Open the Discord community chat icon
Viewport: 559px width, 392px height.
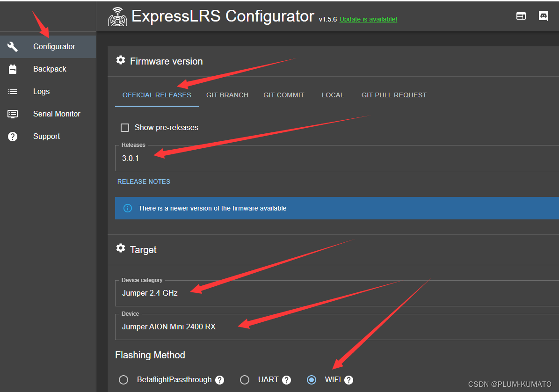coord(544,15)
